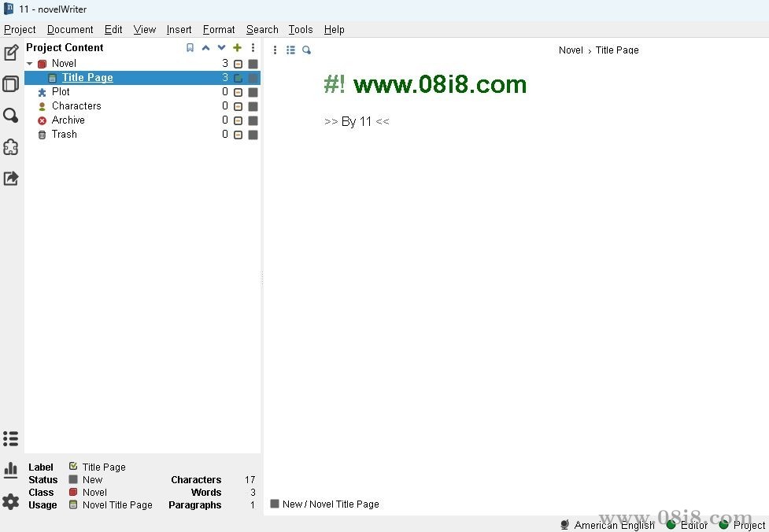Collapse the Novel folder tree
This screenshot has height=532, width=769.
tap(30, 64)
